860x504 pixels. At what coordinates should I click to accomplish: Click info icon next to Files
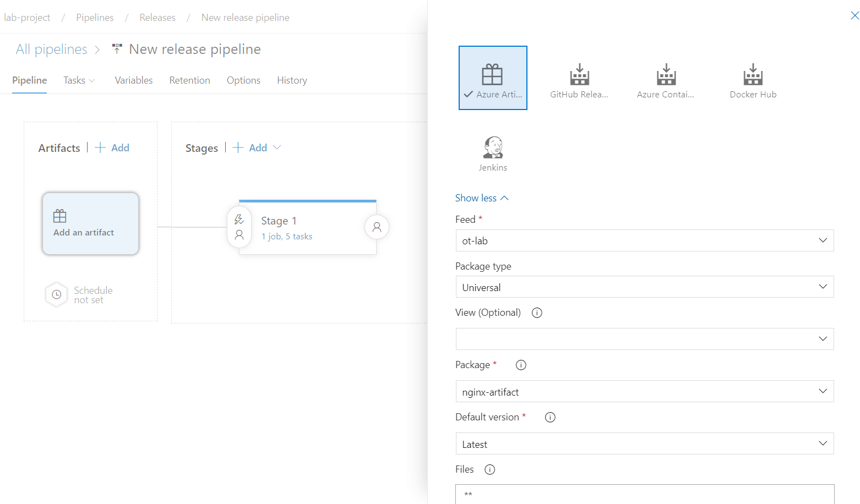click(489, 469)
